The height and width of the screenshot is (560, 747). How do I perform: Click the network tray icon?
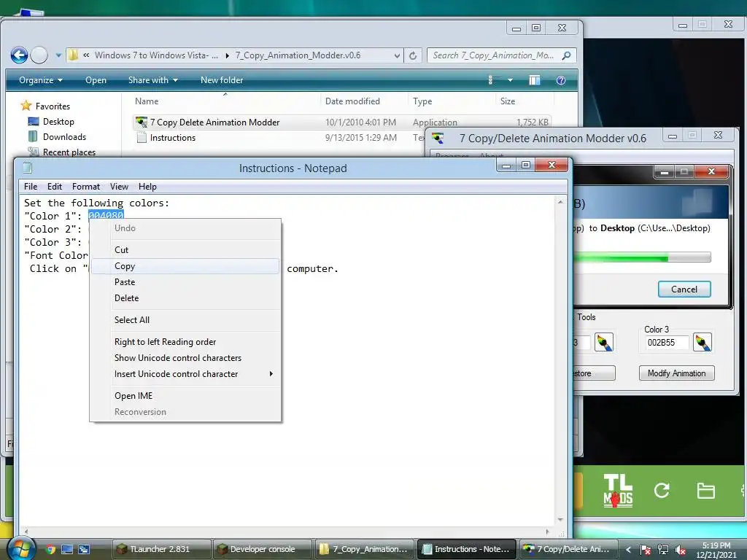click(662, 550)
